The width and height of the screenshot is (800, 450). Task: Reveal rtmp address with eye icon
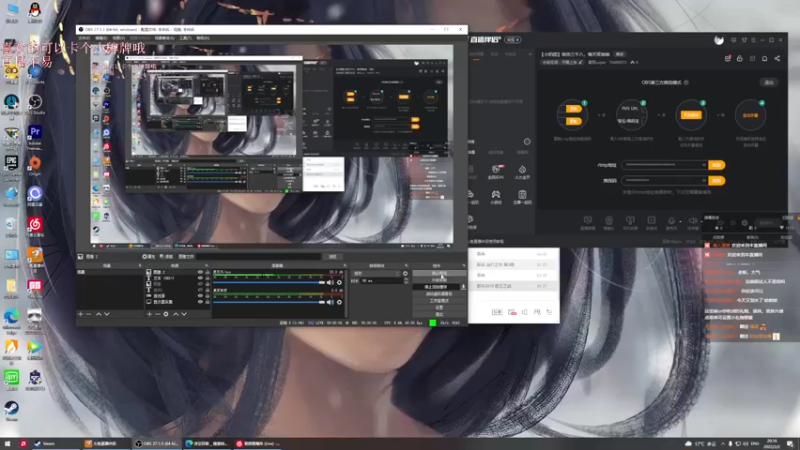(x=704, y=165)
